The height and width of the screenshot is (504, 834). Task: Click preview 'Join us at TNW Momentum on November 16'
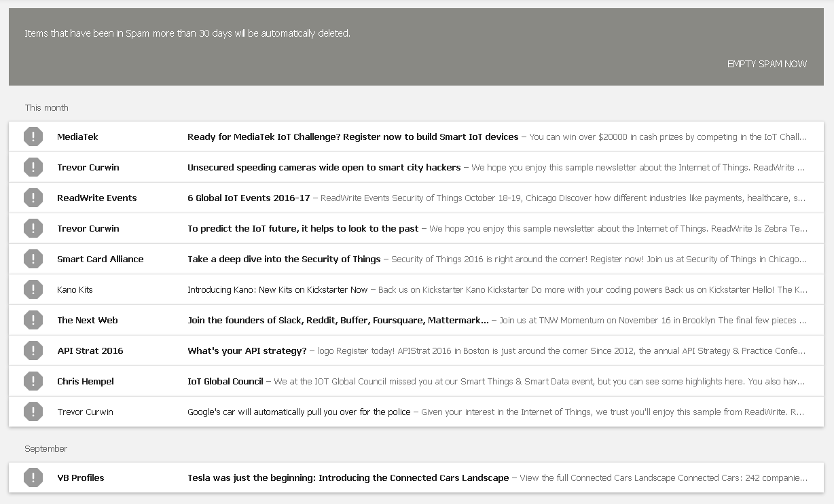653,320
